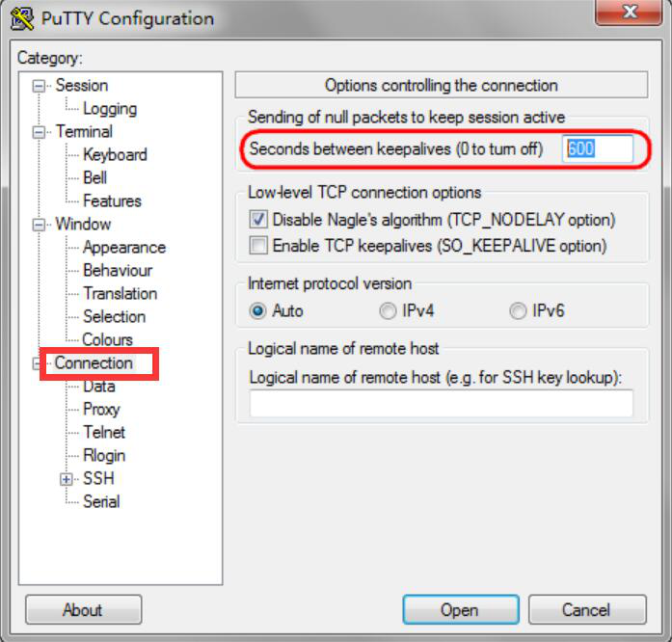Click the PuTTY icon in title bar

pyautogui.click(x=21, y=18)
